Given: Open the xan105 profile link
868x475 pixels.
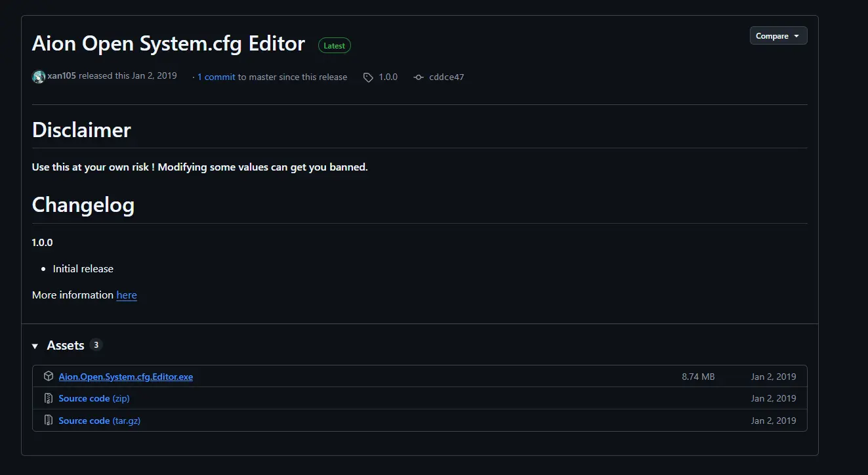Looking at the screenshot, I should [62, 76].
